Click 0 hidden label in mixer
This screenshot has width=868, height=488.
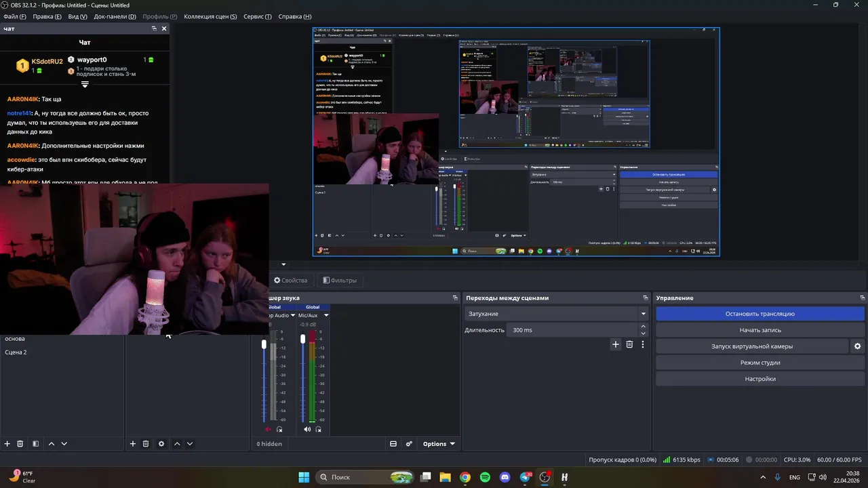269,444
